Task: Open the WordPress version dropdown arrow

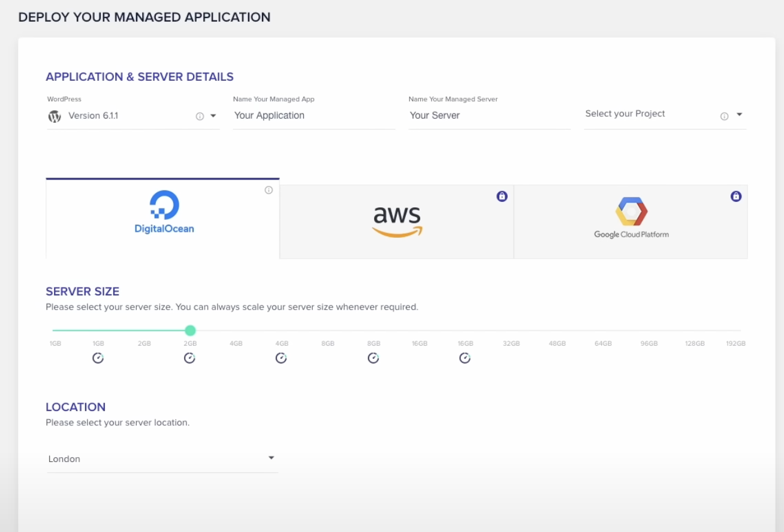Action: (x=213, y=116)
